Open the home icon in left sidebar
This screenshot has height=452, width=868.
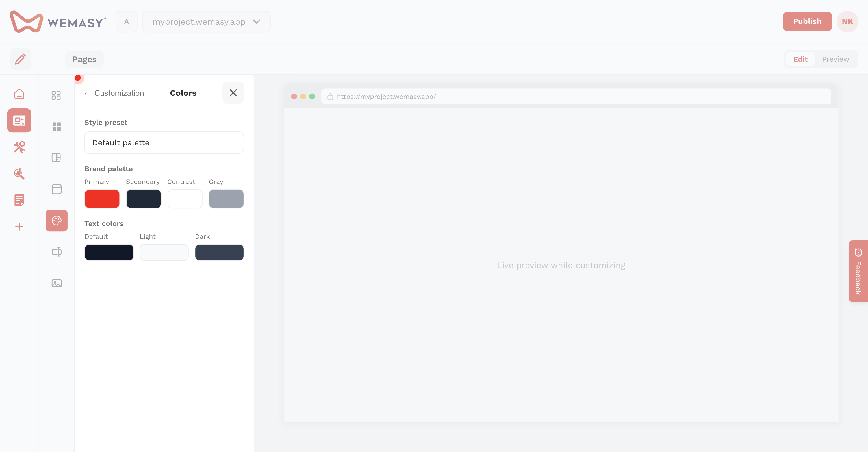coord(19,94)
